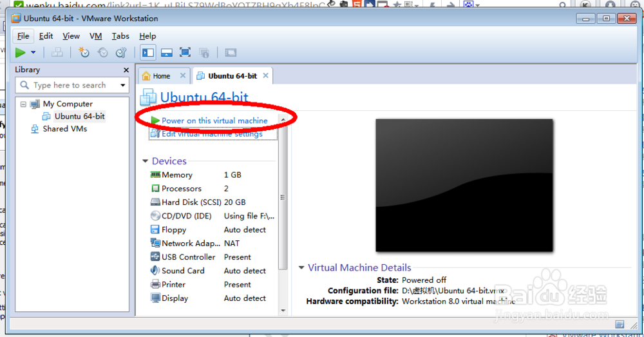Viewport: 644px width, 337px height.
Task: Open the Edit menu
Action: [46, 36]
